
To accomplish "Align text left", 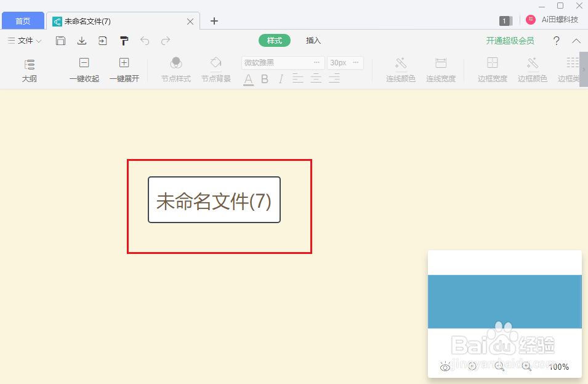I will point(298,78).
